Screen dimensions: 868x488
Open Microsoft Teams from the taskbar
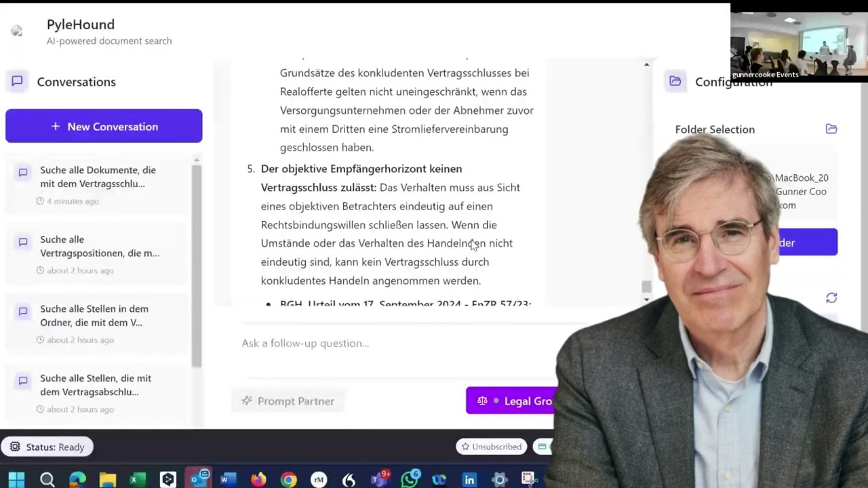tap(380, 479)
